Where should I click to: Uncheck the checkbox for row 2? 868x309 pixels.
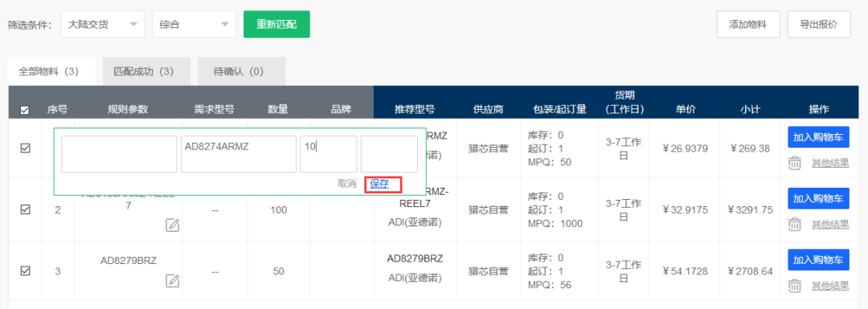[25, 209]
